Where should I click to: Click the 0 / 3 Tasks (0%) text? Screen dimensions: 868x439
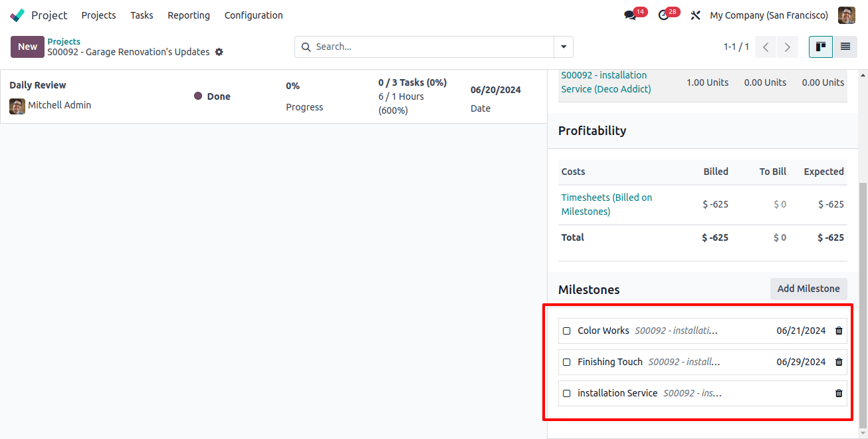pos(412,82)
